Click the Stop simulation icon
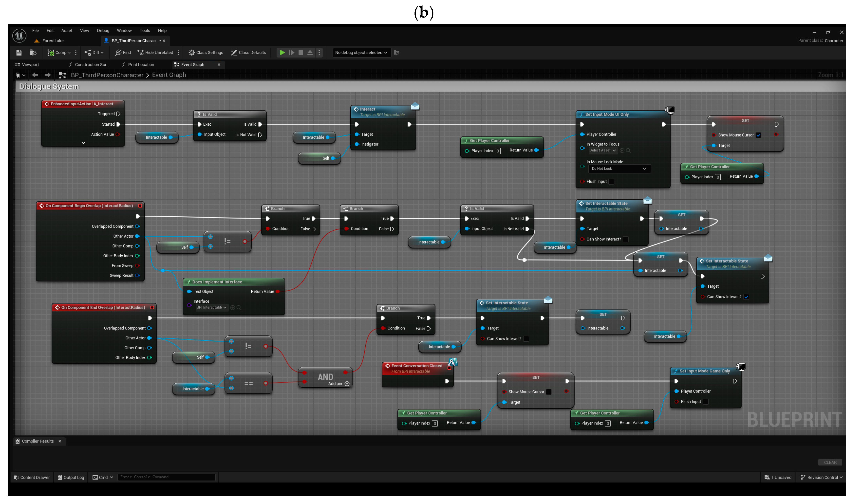 301,53
